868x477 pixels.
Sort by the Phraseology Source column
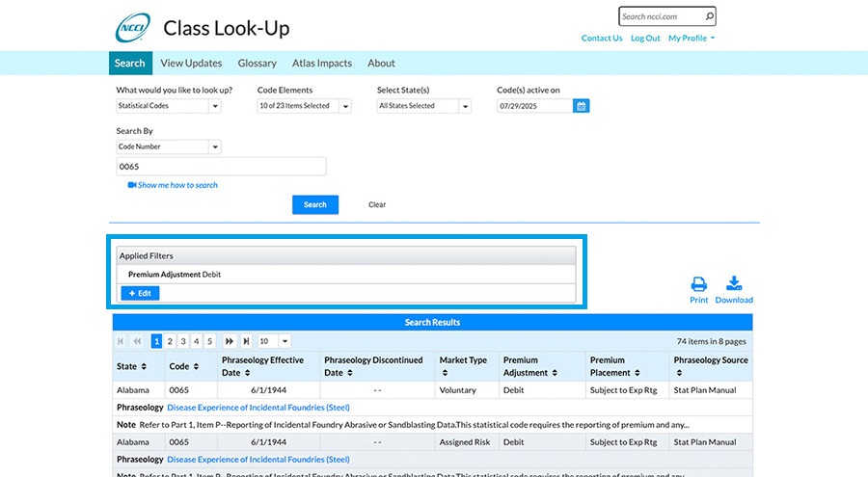click(x=679, y=373)
